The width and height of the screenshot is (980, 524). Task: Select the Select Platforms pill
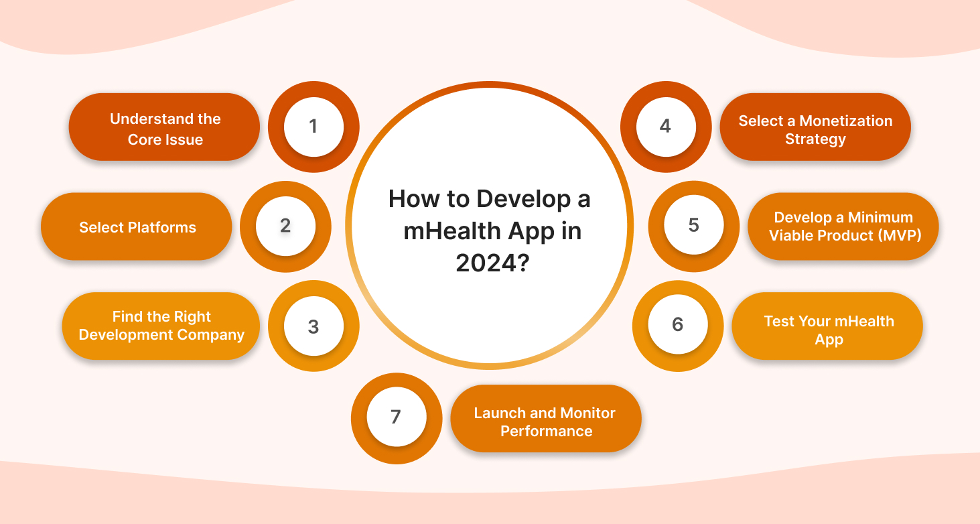click(x=137, y=226)
